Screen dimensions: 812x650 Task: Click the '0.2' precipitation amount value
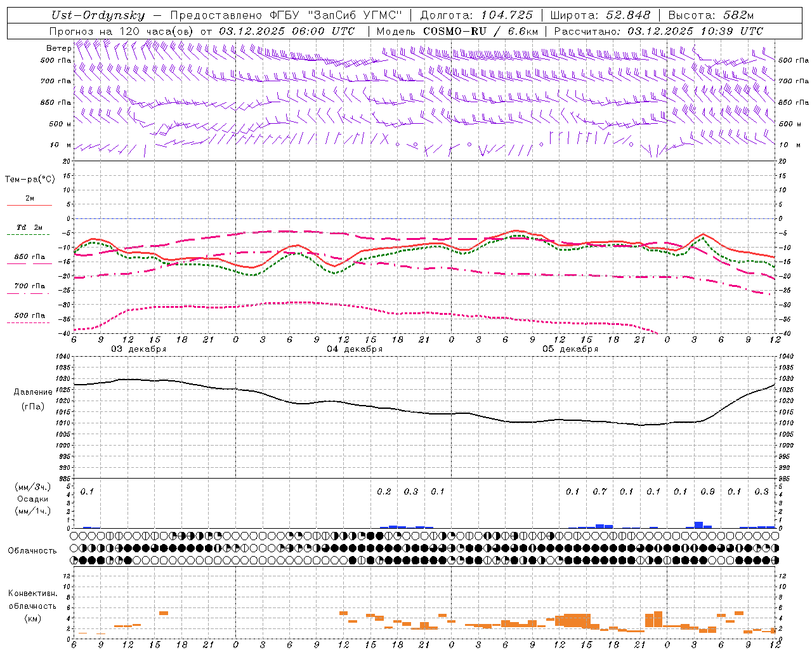(384, 492)
